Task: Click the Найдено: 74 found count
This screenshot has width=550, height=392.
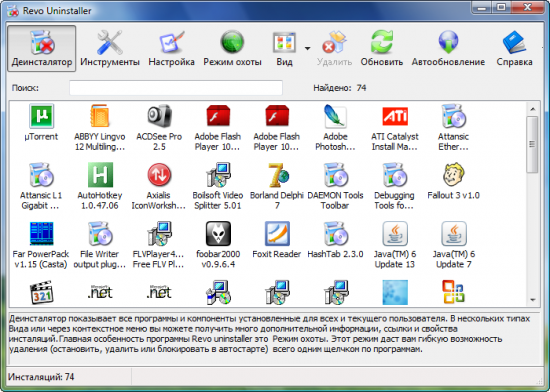Action: pyautogui.click(x=340, y=88)
